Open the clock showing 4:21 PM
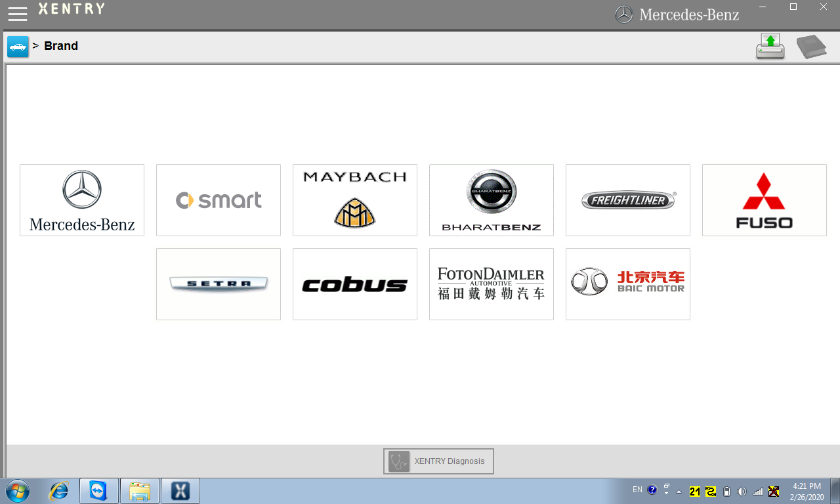This screenshot has width=840, height=504. [807, 492]
